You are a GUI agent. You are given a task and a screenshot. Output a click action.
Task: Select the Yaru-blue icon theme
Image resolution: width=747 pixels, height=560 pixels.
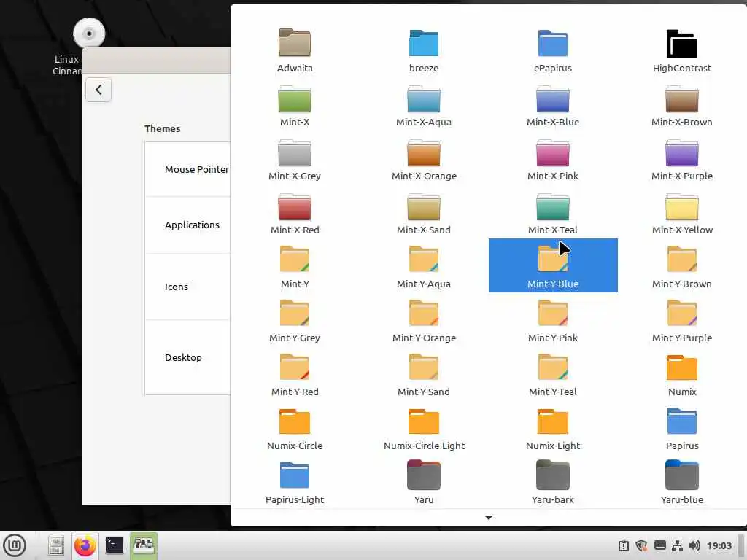click(682, 481)
